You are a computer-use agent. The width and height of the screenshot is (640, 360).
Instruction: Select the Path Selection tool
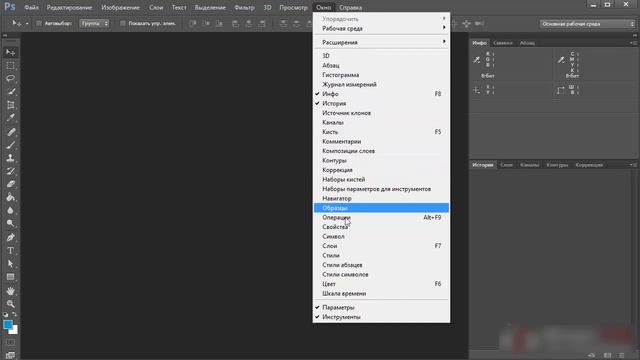[x=11, y=264]
